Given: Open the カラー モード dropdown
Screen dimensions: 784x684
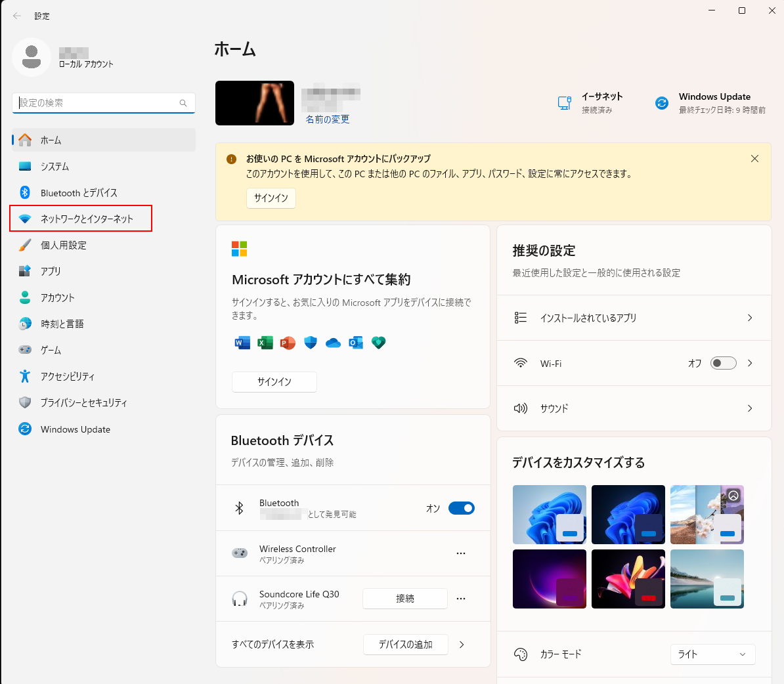Looking at the screenshot, I should click(712, 654).
